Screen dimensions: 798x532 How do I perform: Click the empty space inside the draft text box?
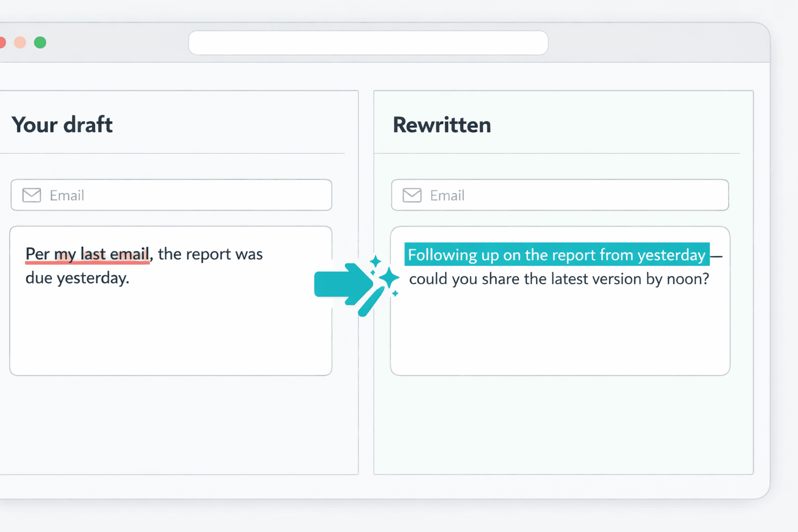[x=170, y=332]
